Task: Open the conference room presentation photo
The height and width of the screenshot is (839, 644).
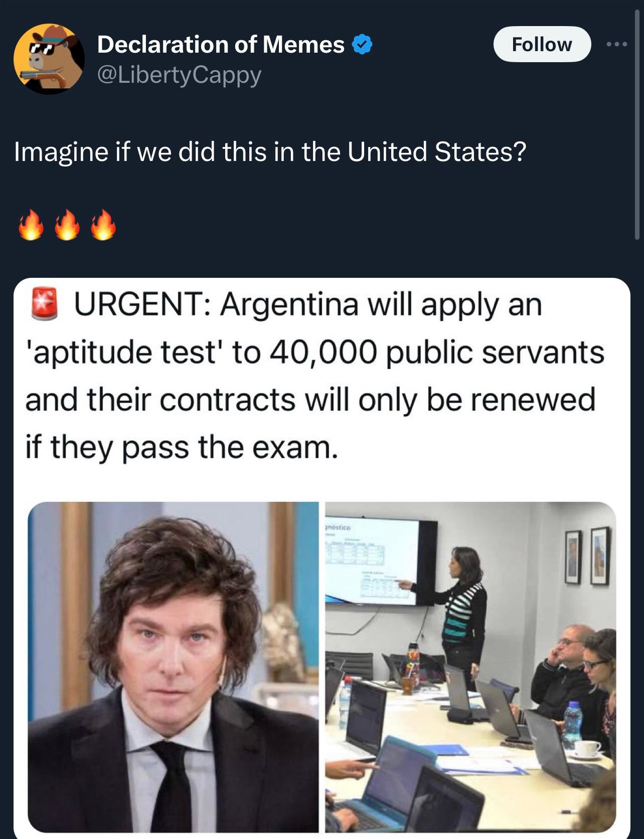Action: coord(470,667)
